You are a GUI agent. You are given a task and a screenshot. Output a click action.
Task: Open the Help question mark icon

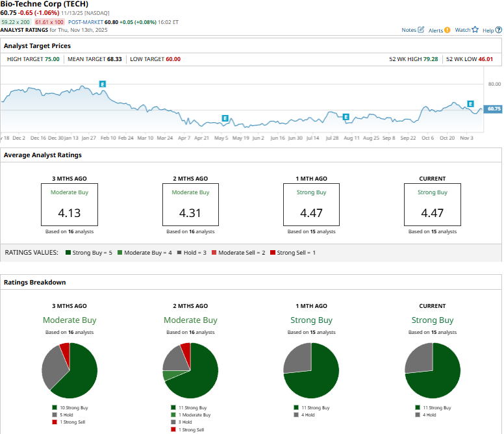tap(498, 30)
